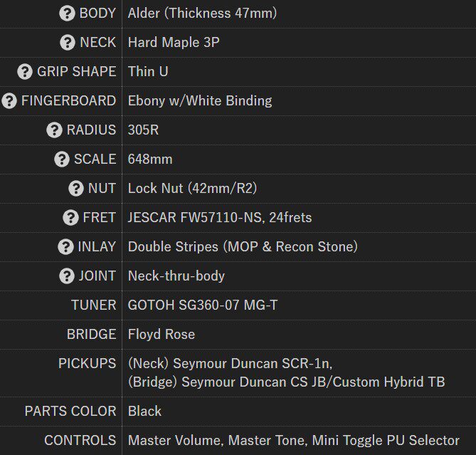The image size is (476, 455).
Task: Click the BRIDGE spec label
Action: [x=91, y=335]
